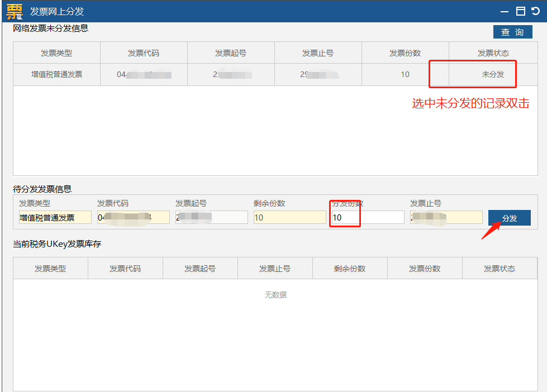Click the 网络发票未分发信息 section title
547x392 pixels.
coord(51,28)
